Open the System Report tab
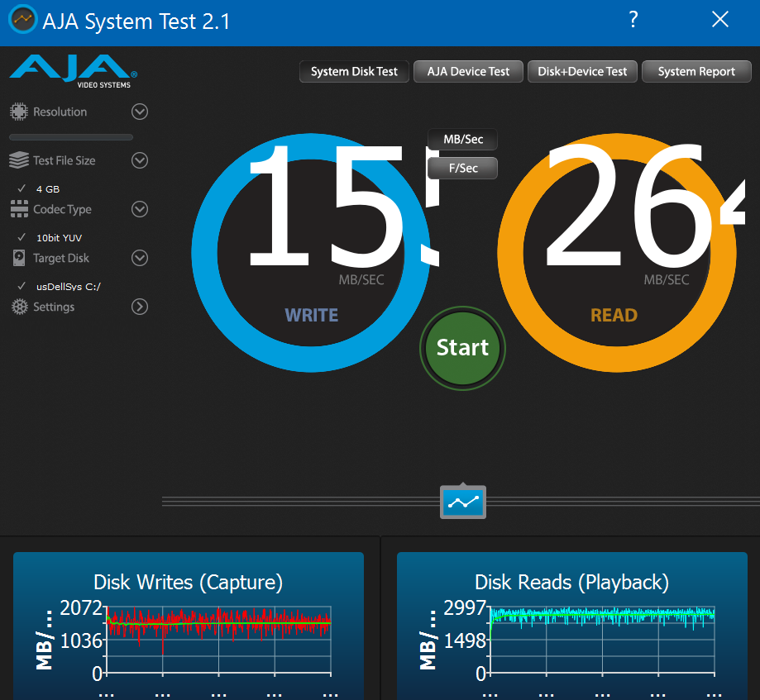The width and height of the screenshot is (760, 700). pos(696,72)
